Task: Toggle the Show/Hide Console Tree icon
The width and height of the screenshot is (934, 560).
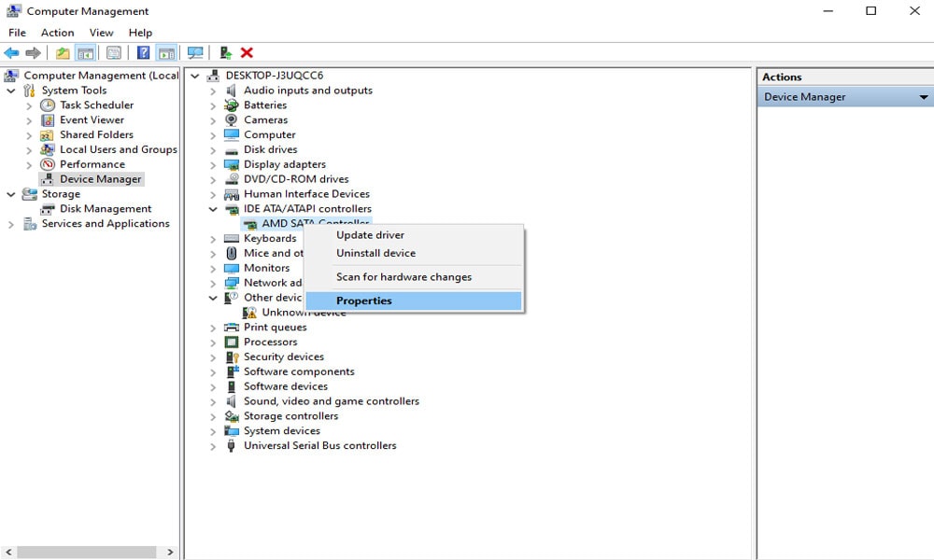Action: pyautogui.click(x=86, y=53)
